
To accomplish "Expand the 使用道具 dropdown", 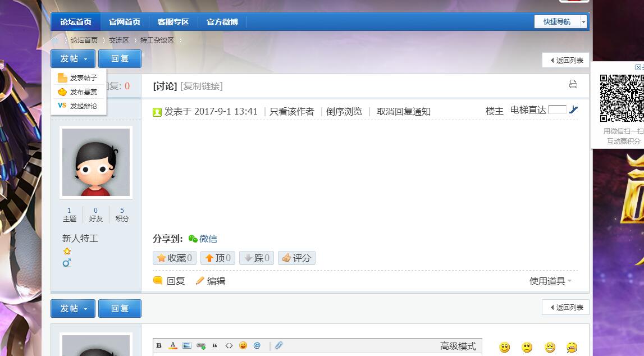I will coord(547,281).
